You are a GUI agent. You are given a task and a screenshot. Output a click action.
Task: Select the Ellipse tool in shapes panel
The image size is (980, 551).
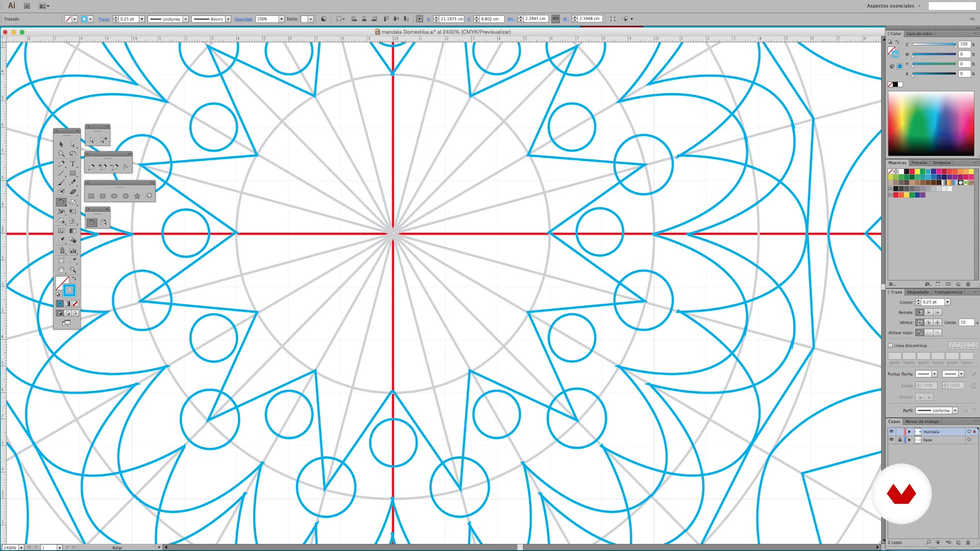coord(114,196)
